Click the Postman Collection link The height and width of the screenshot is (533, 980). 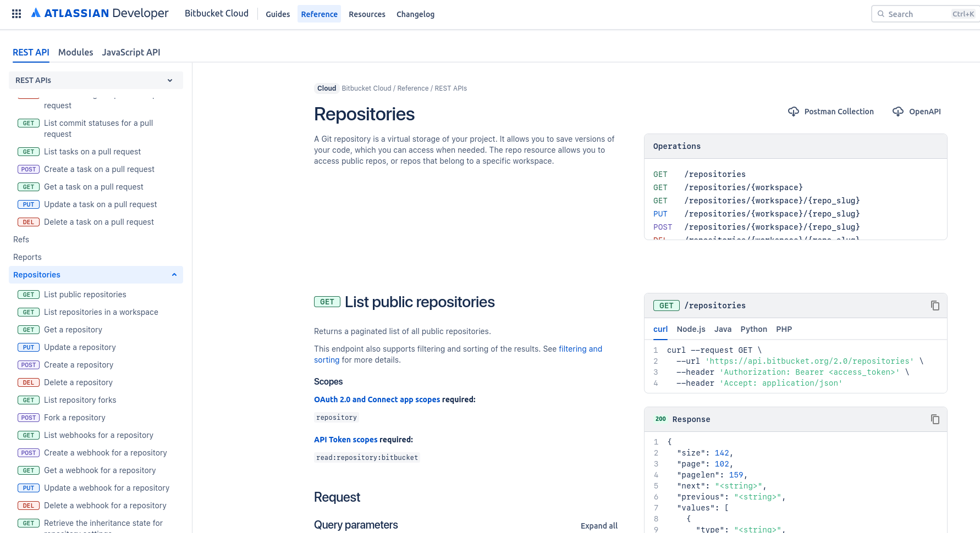pos(839,112)
